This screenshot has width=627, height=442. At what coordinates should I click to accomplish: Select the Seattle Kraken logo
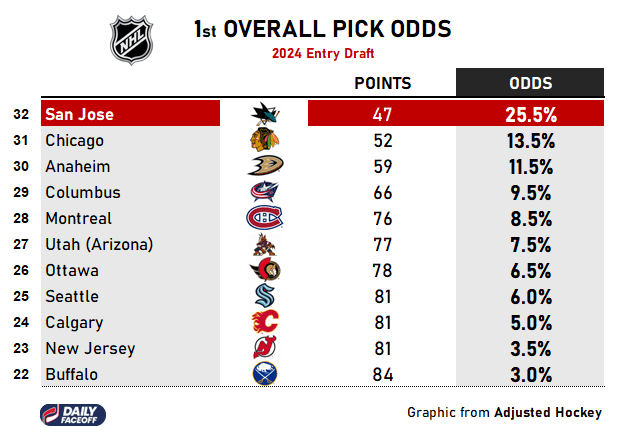click(x=264, y=296)
